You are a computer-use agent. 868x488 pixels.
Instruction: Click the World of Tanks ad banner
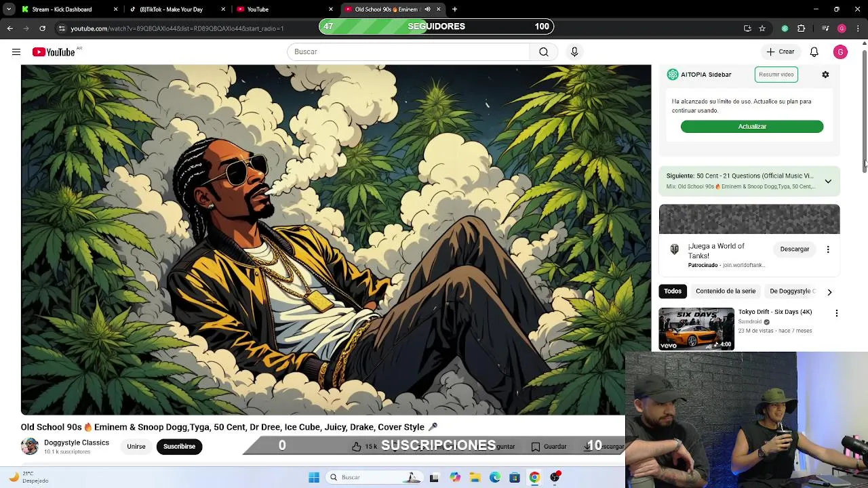pos(749,219)
